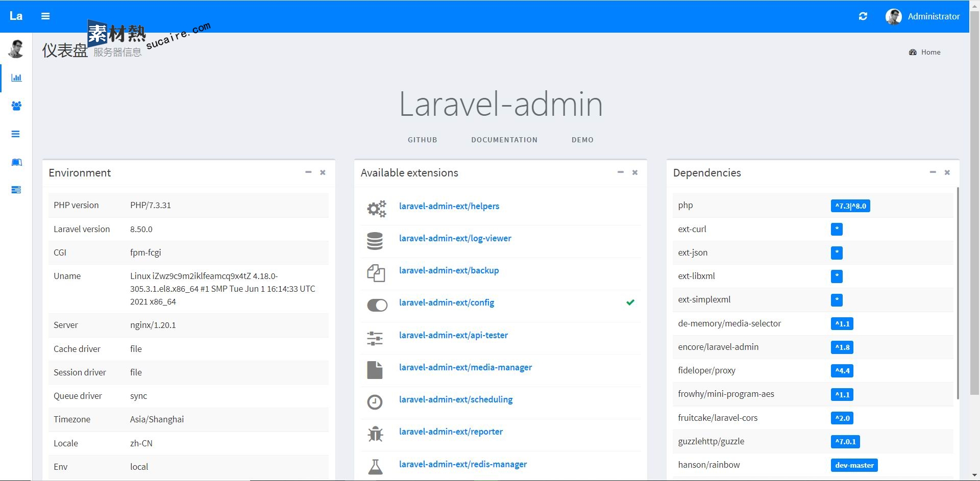Click the Laravel-admin large title
Viewport: 980px width, 481px height.
(501, 104)
